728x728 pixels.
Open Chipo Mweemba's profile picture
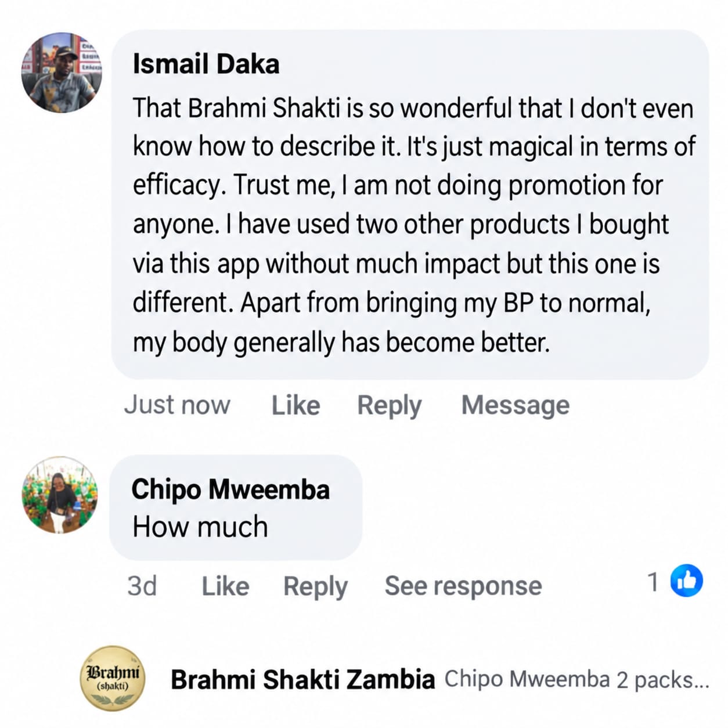60,495
